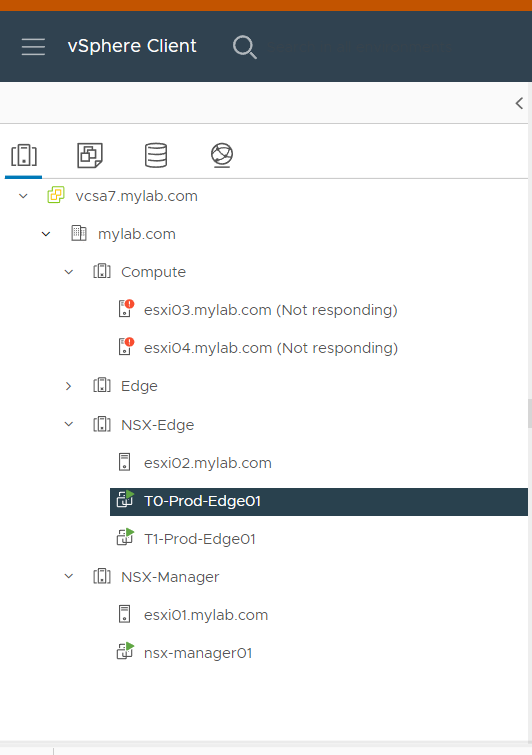Image resolution: width=532 pixels, height=755 pixels.
Task: Select the nsx-manager01 virtual machine
Action: [x=198, y=653]
